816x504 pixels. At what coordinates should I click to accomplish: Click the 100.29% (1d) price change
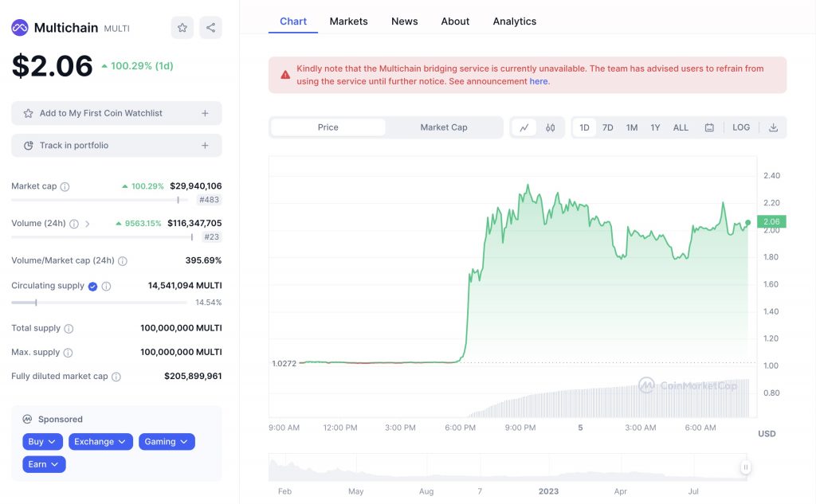coord(137,66)
